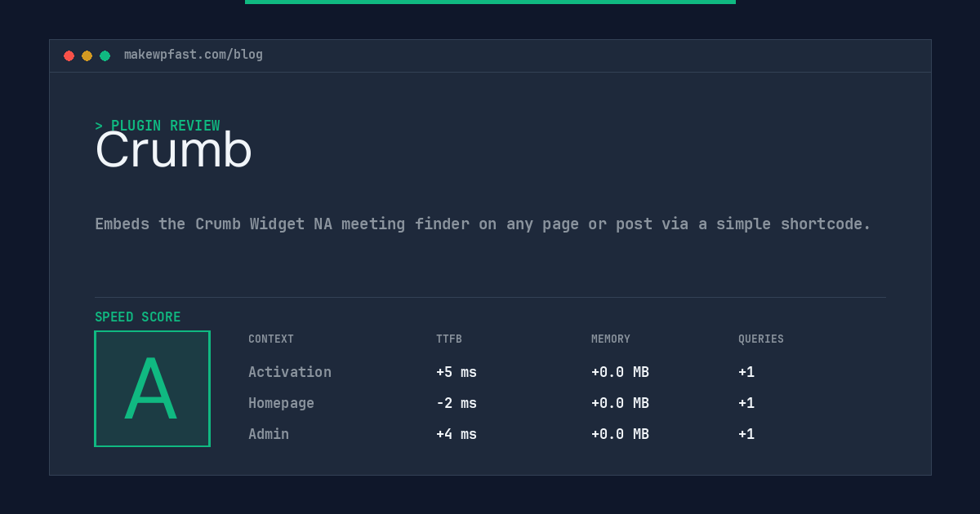Click the Activation row queries value

tap(746, 372)
